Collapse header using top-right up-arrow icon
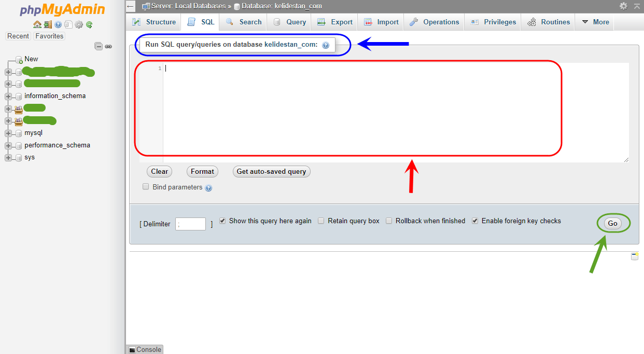The image size is (644, 354). click(x=637, y=6)
